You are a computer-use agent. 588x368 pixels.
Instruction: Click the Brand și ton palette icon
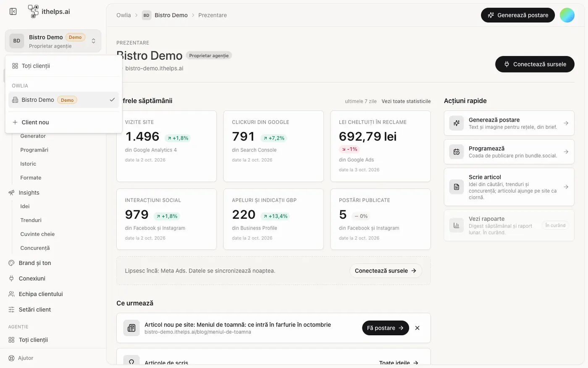(11, 263)
